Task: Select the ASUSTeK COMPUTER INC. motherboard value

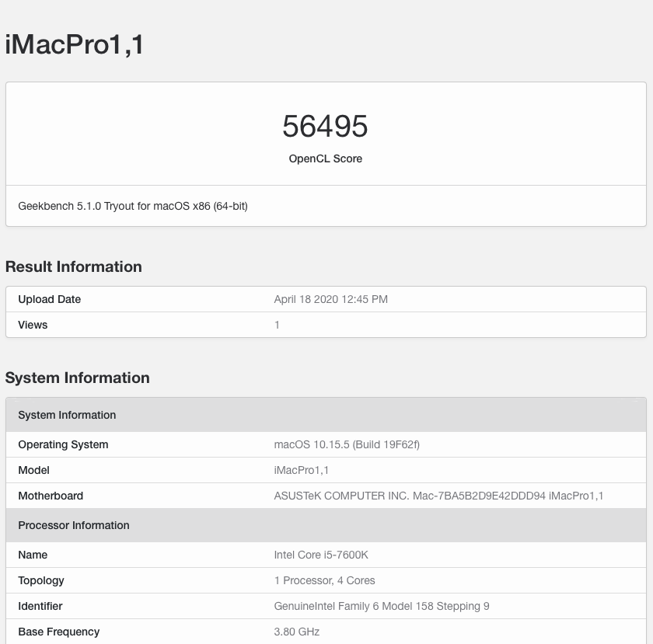Action: [x=438, y=496]
